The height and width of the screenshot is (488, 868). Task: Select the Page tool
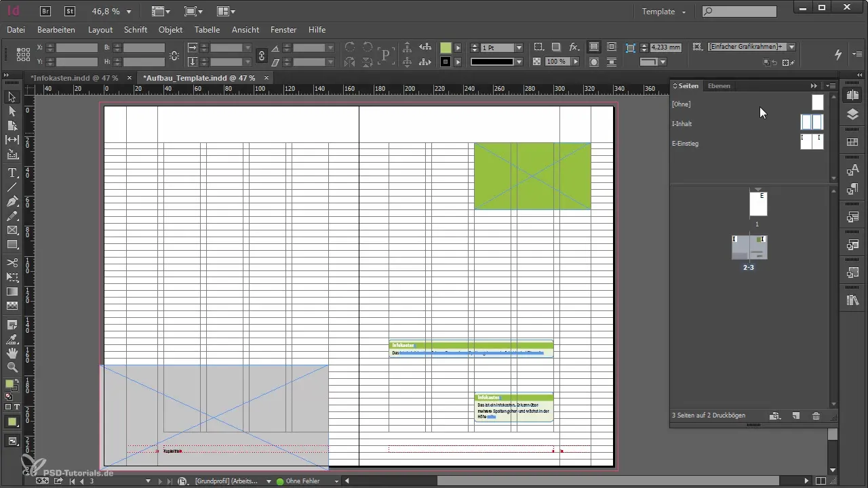pyautogui.click(x=12, y=125)
